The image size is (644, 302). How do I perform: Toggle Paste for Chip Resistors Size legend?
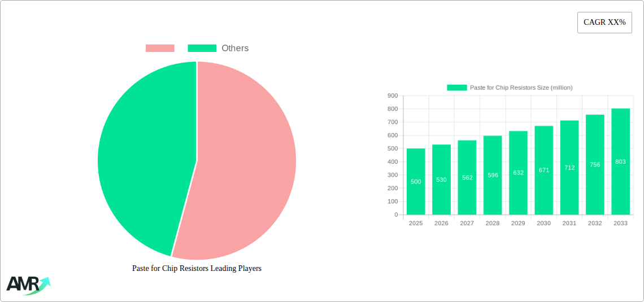click(x=509, y=87)
